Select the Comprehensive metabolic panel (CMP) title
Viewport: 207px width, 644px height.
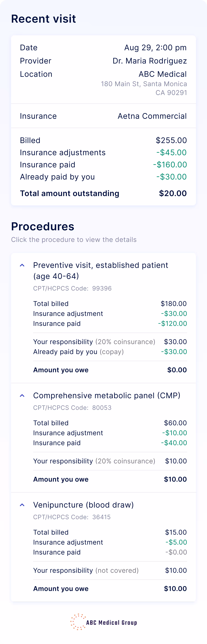(x=107, y=395)
